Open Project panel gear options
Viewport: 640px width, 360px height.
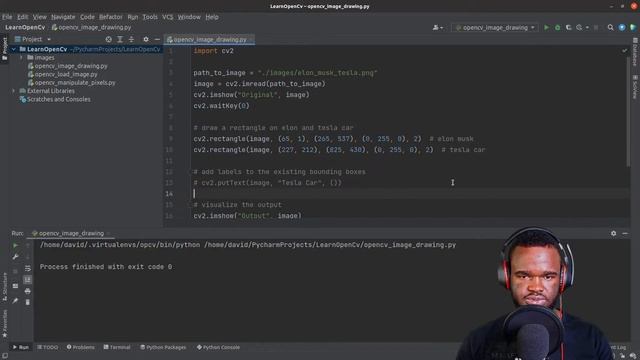[x=146, y=39]
